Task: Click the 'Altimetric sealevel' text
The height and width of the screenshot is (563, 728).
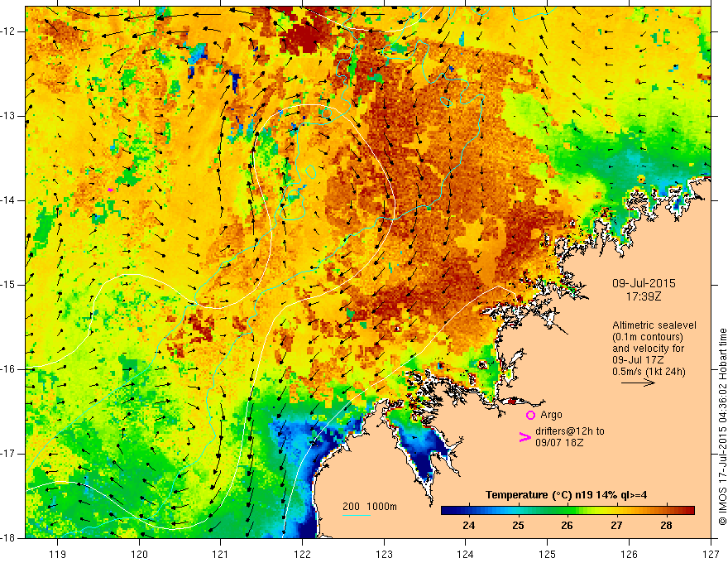Action: (654, 325)
